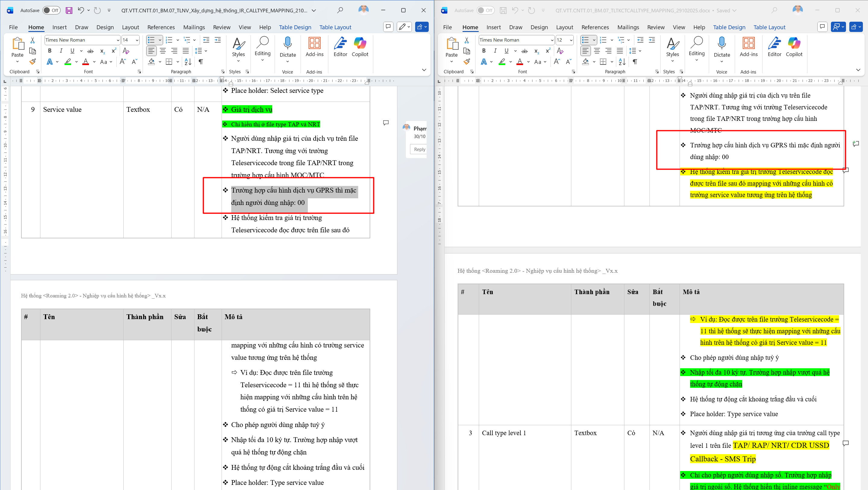Click Reply button on the comment
Viewport: 868px width, 490px height.
(419, 149)
